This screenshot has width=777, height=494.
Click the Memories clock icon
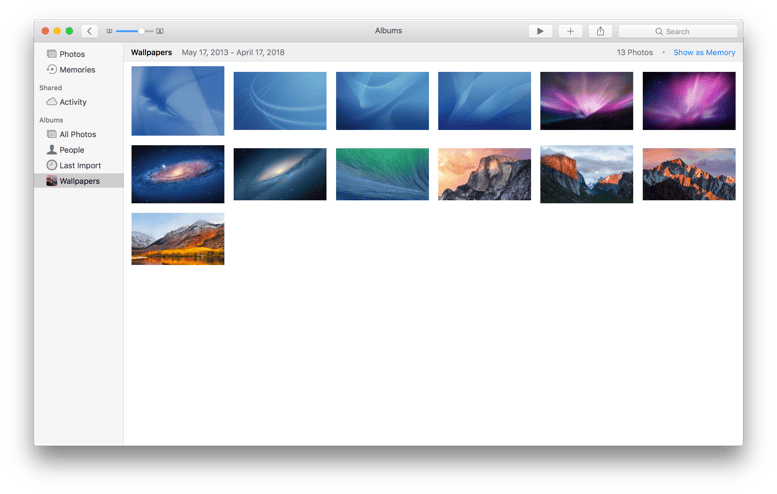pos(52,69)
